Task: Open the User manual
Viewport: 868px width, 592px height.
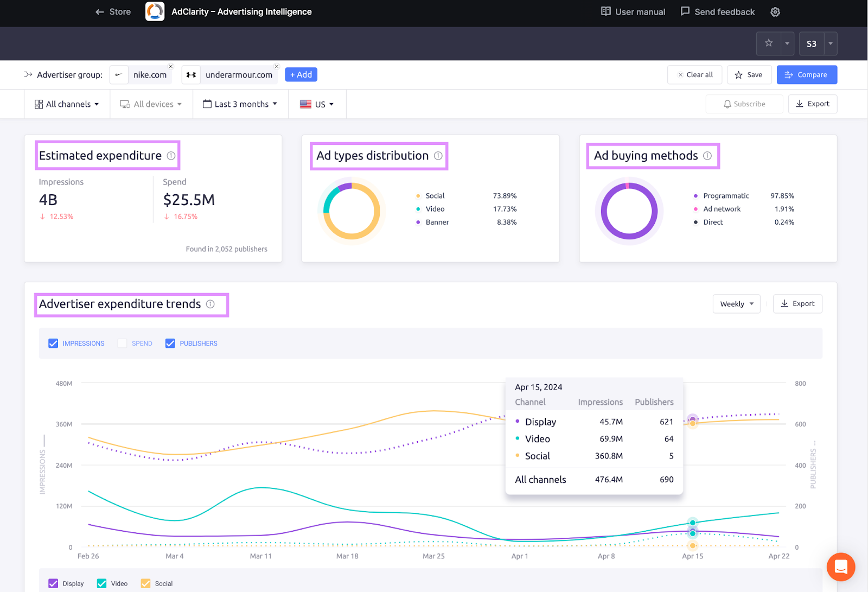Action: (x=633, y=12)
